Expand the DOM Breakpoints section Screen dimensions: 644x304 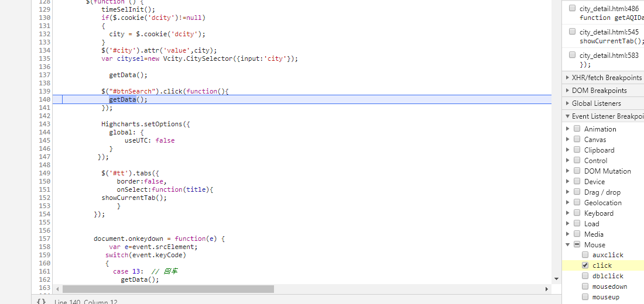point(568,90)
